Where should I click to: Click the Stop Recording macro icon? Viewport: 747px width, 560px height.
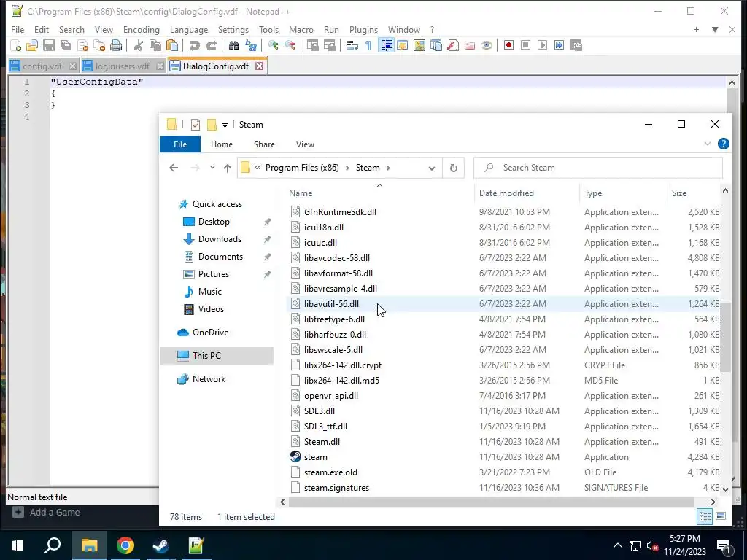[x=525, y=45]
